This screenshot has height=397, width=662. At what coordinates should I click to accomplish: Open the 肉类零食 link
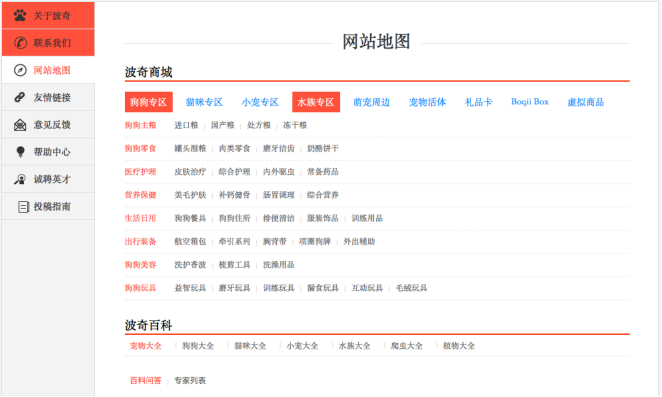click(234, 148)
